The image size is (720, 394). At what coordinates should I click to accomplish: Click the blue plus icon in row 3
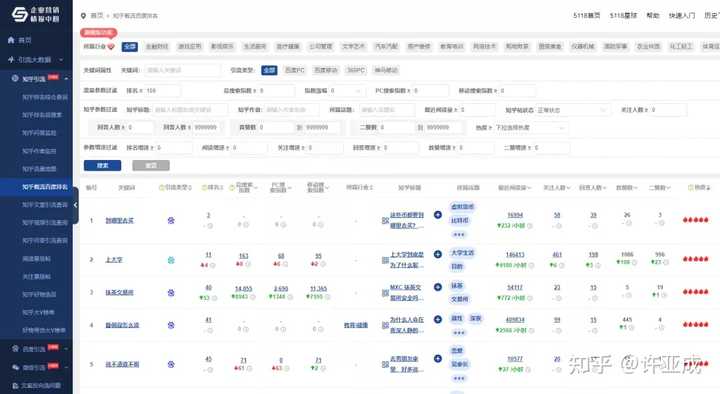pos(438,287)
